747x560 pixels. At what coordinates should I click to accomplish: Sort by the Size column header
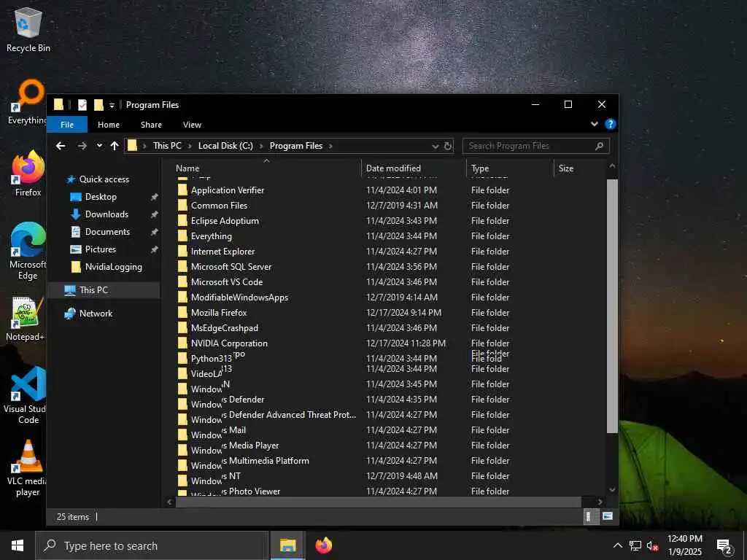coord(579,168)
